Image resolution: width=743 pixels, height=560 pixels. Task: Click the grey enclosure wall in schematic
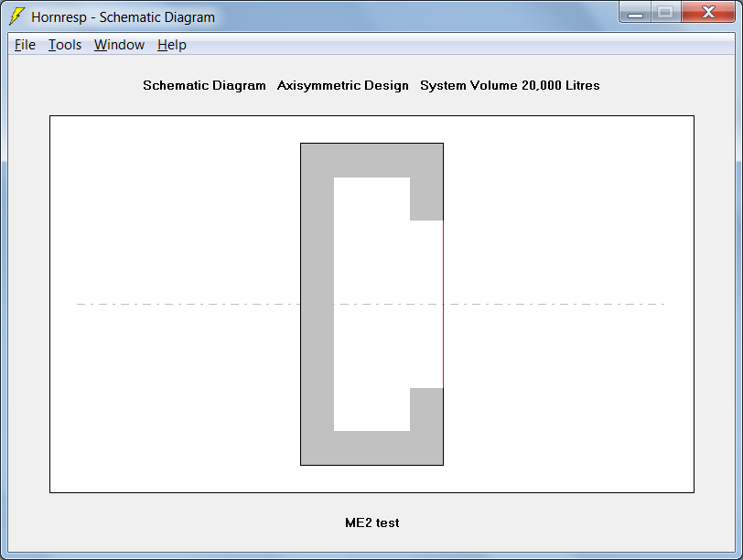click(x=317, y=304)
